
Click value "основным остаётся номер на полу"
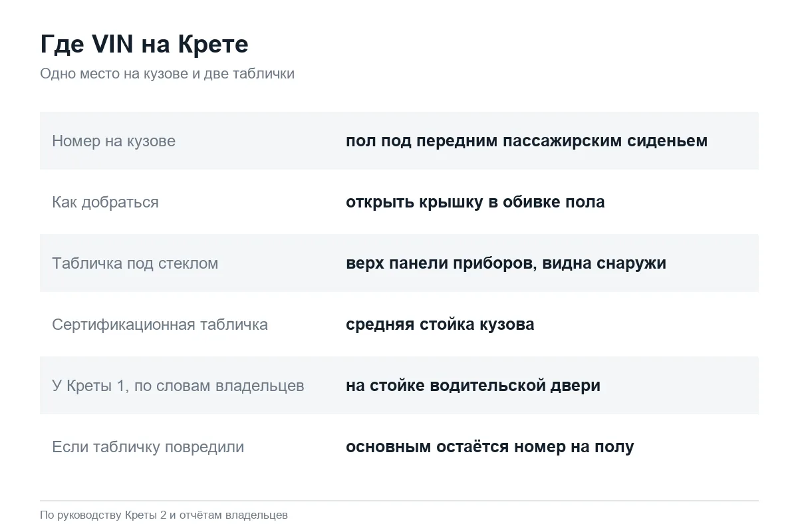click(x=490, y=447)
